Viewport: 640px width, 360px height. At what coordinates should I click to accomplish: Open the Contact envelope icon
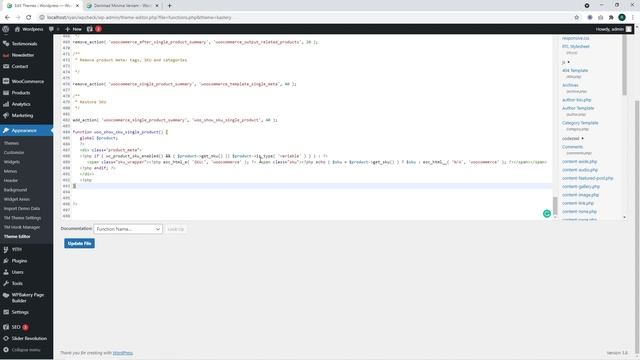[x=6, y=66]
